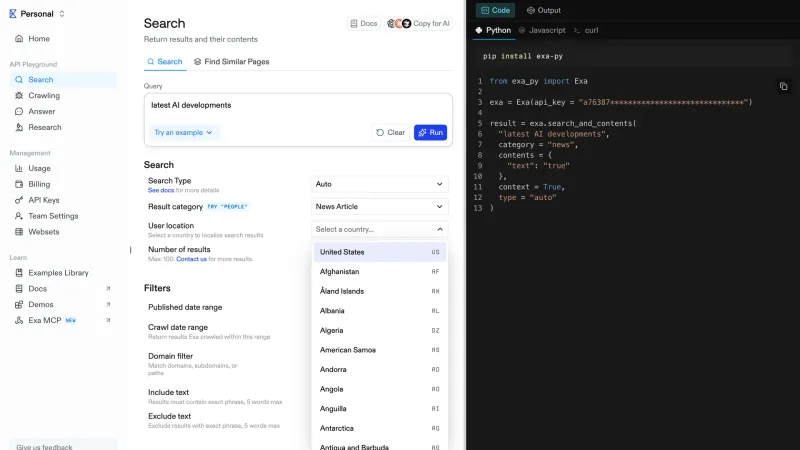Choose Albania from country list
The image size is (800, 450).
[380, 311]
